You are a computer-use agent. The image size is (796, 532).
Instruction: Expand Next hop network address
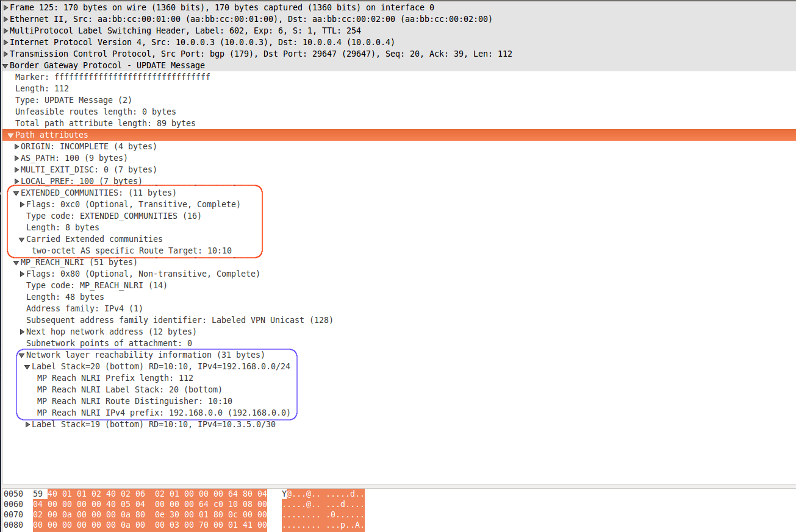(23, 331)
